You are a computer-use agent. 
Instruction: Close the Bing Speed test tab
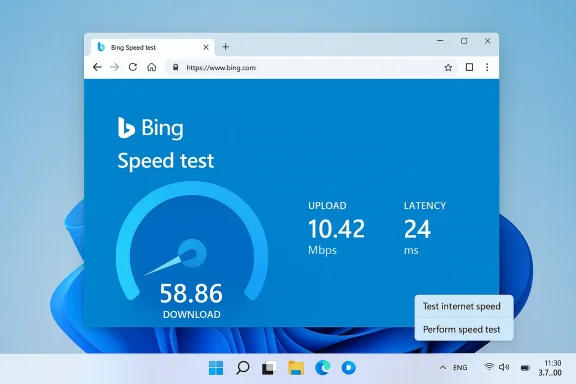click(x=206, y=47)
